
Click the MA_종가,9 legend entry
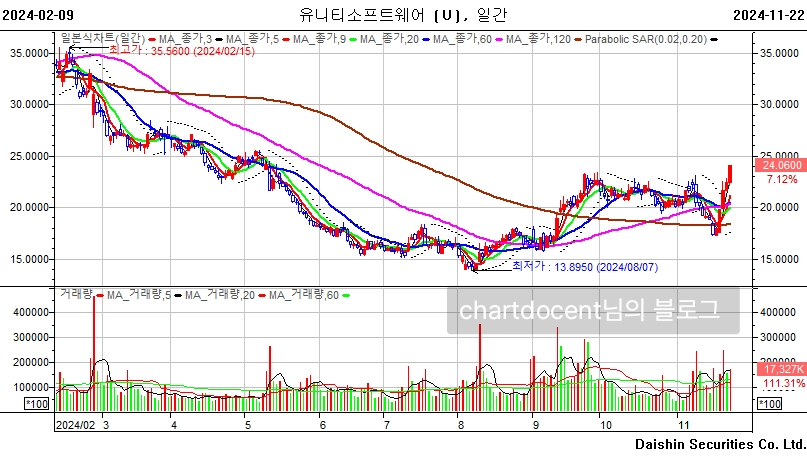tap(319, 39)
